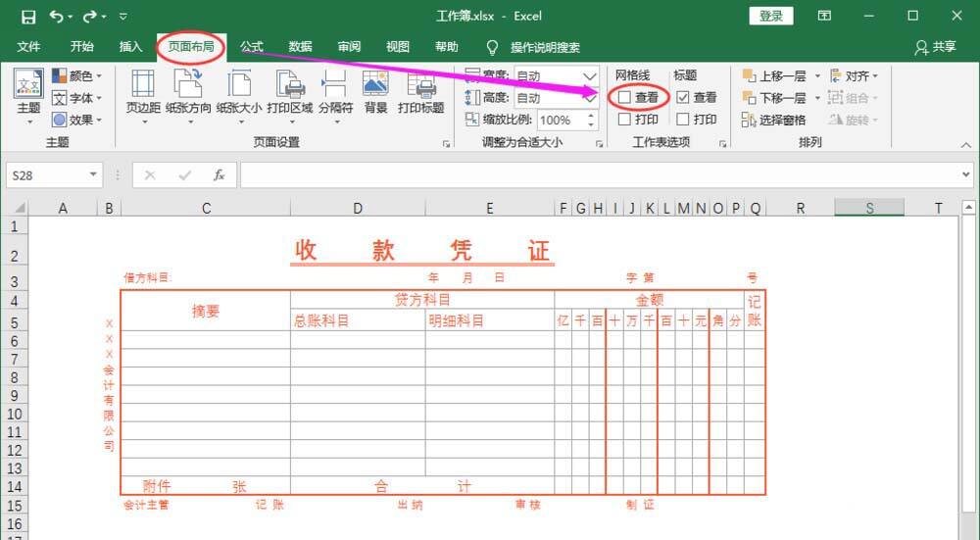The width and height of the screenshot is (980, 540).
Task: Collapse the ribbon with the chevron
Action: [x=966, y=144]
